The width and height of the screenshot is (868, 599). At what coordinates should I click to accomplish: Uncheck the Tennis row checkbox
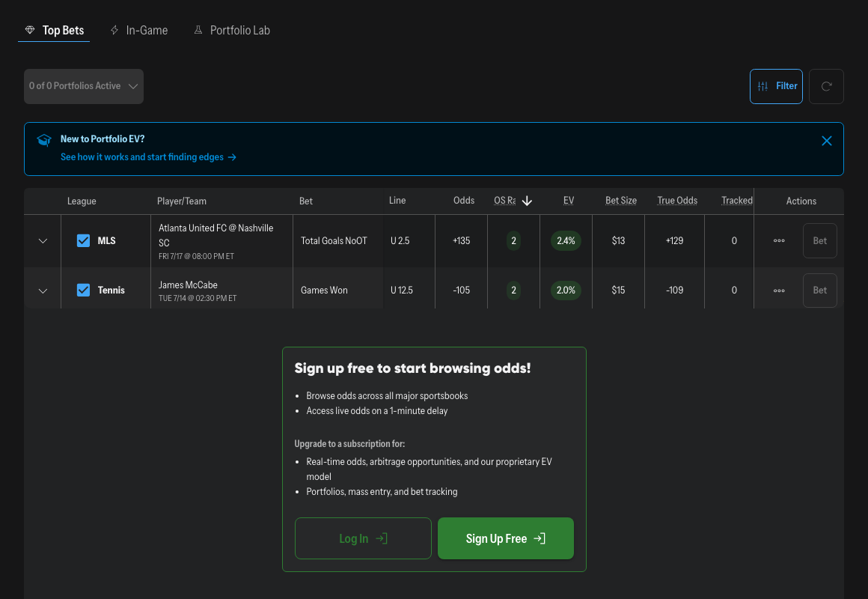(x=83, y=290)
